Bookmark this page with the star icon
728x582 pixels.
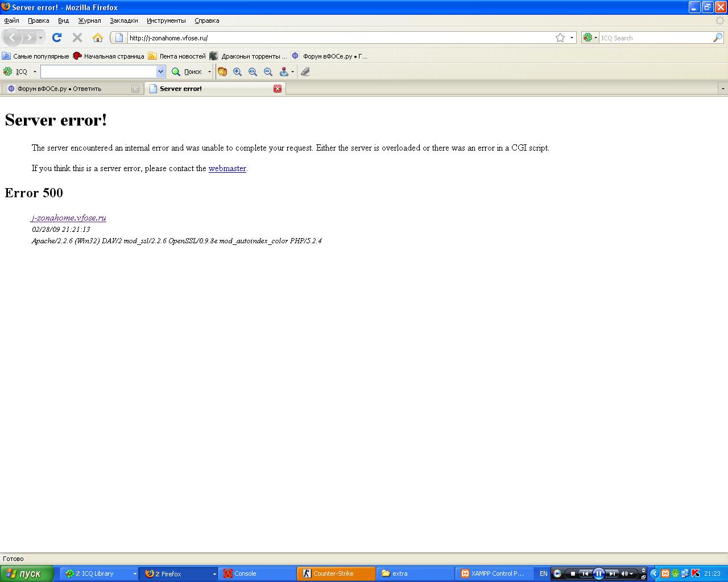[x=560, y=38]
